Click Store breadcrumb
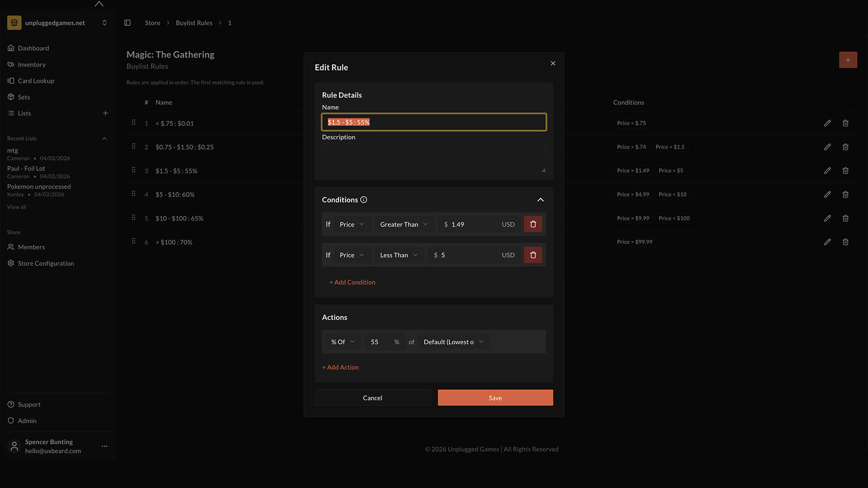 (152, 23)
